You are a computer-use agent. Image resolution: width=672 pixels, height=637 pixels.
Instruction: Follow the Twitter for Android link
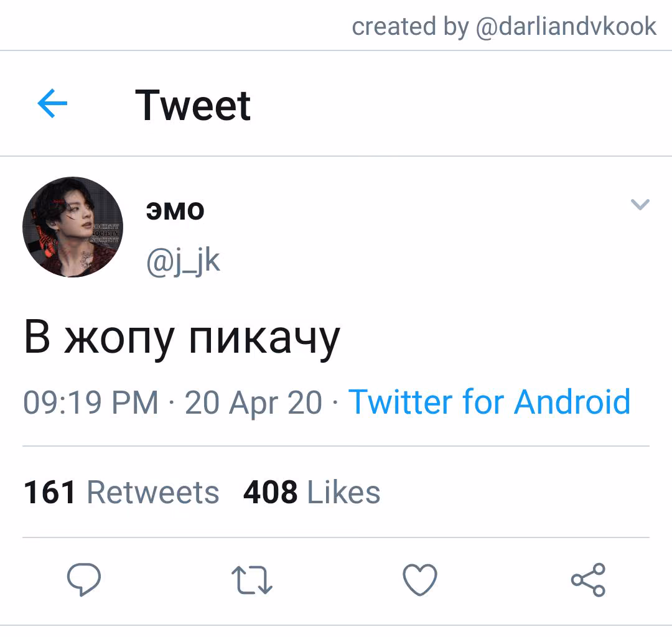490,402
